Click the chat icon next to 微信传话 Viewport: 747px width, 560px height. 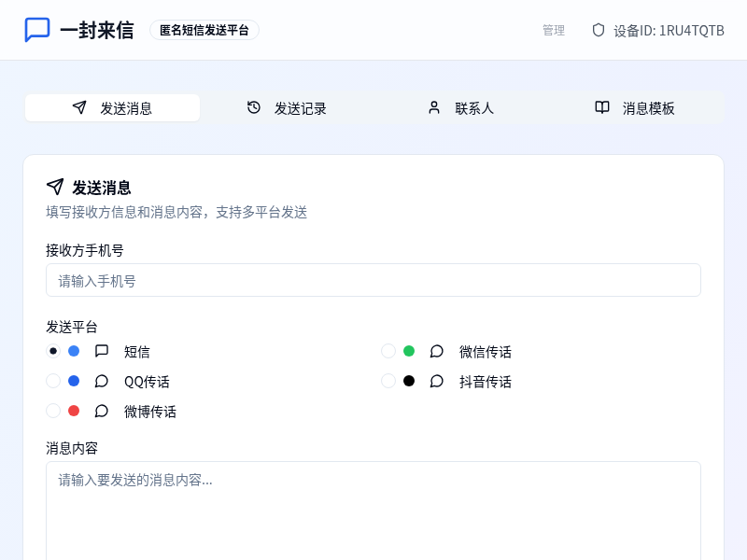(436, 352)
